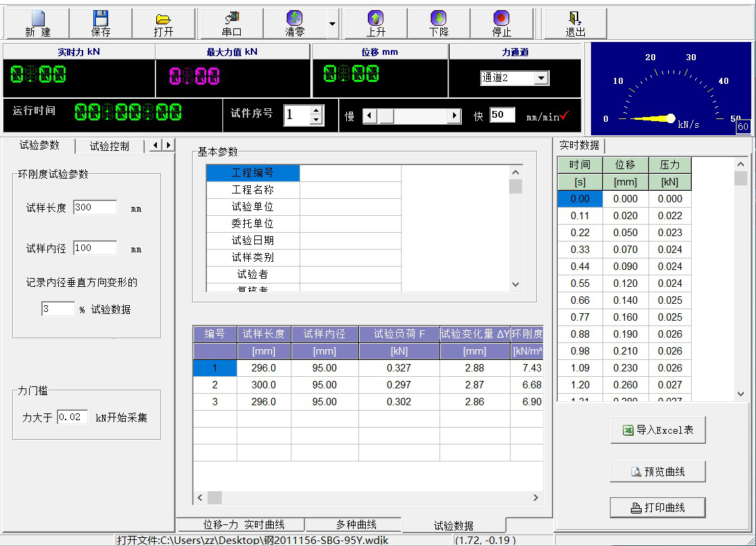Click the 导入Excel表 button

(x=657, y=430)
